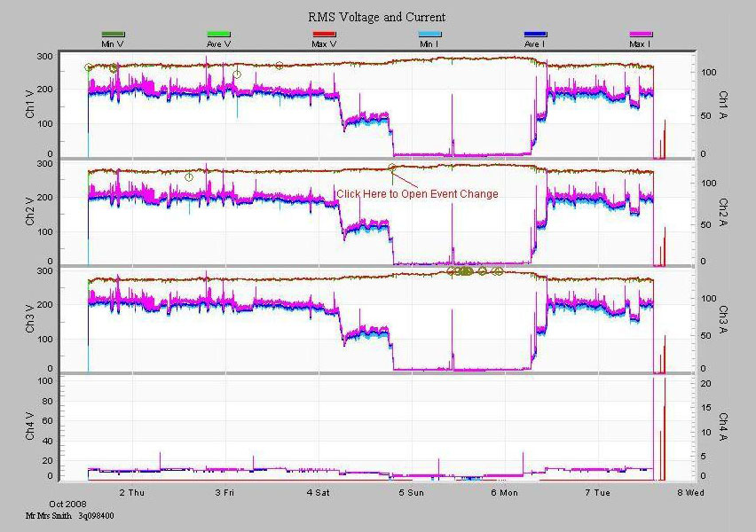Click the RMS Voltage and Current chart title
Screen dimensions: 756x532
tap(376, 17)
